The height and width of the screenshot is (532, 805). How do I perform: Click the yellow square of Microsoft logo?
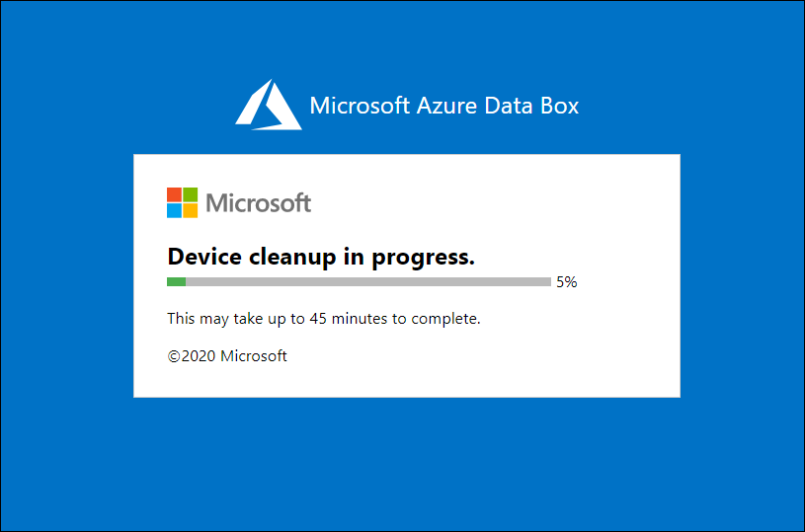pos(191,211)
